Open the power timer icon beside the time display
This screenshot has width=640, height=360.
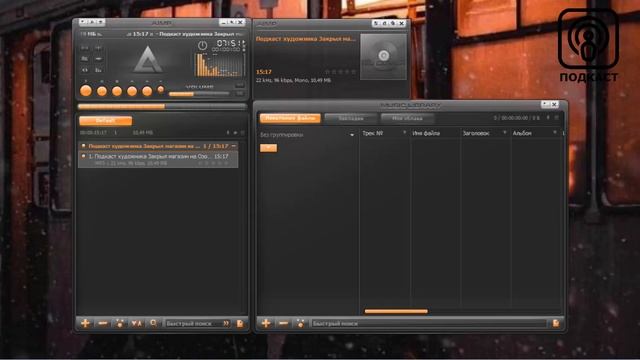click(x=202, y=45)
